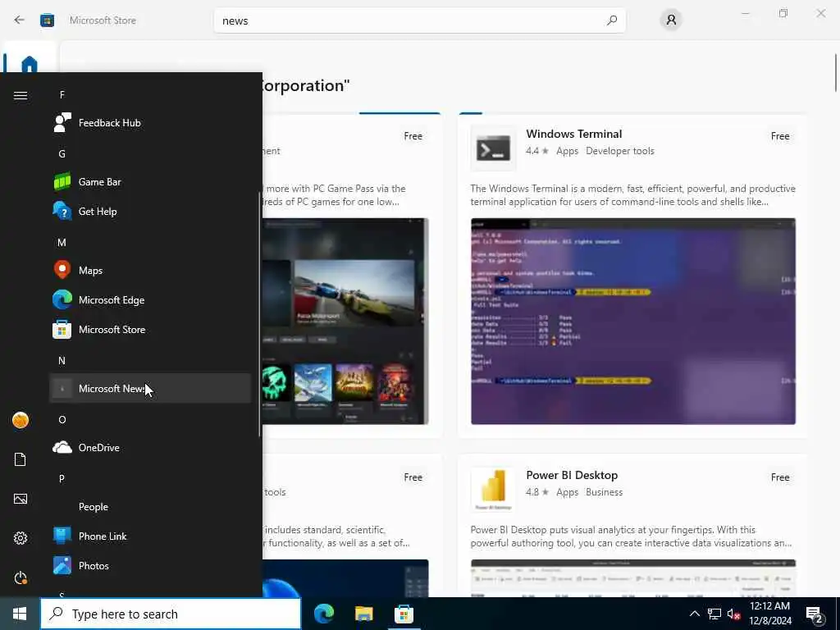
Task: Click the Windows Start button
Action: pyautogui.click(x=20, y=614)
